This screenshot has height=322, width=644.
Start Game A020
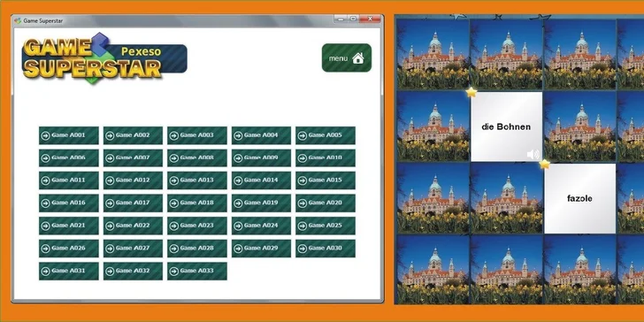pyautogui.click(x=326, y=203)
